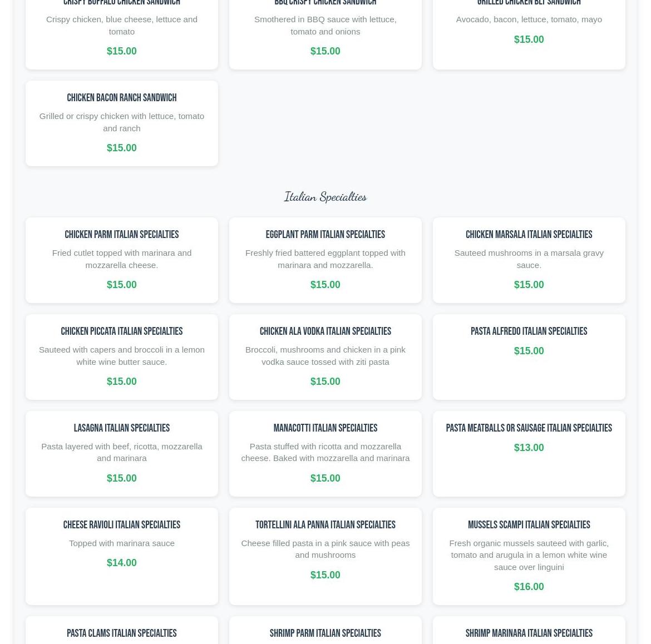
Task: Open the Pasta Alfredo Italian Specialties item
Action: click(529, 331)
